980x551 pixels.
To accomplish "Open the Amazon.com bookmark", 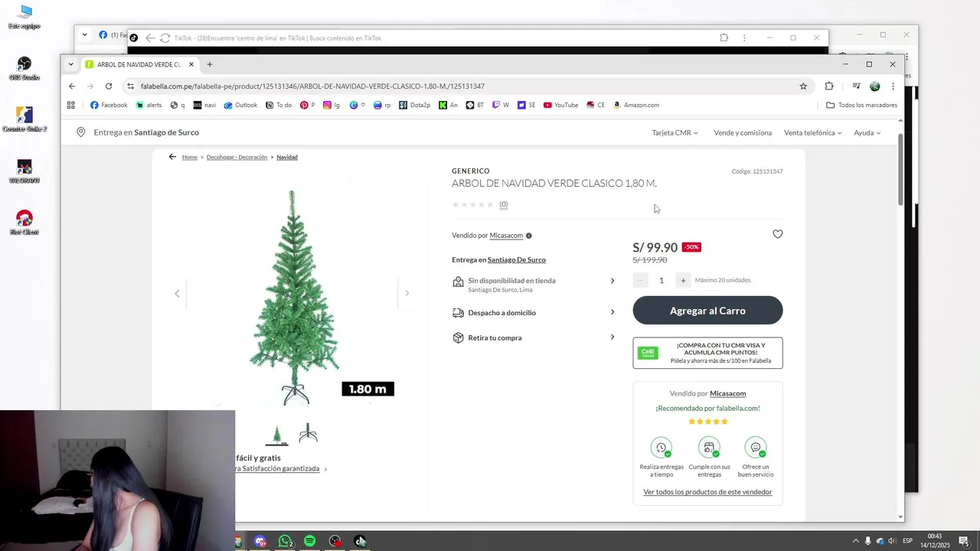I will (636, 105).
